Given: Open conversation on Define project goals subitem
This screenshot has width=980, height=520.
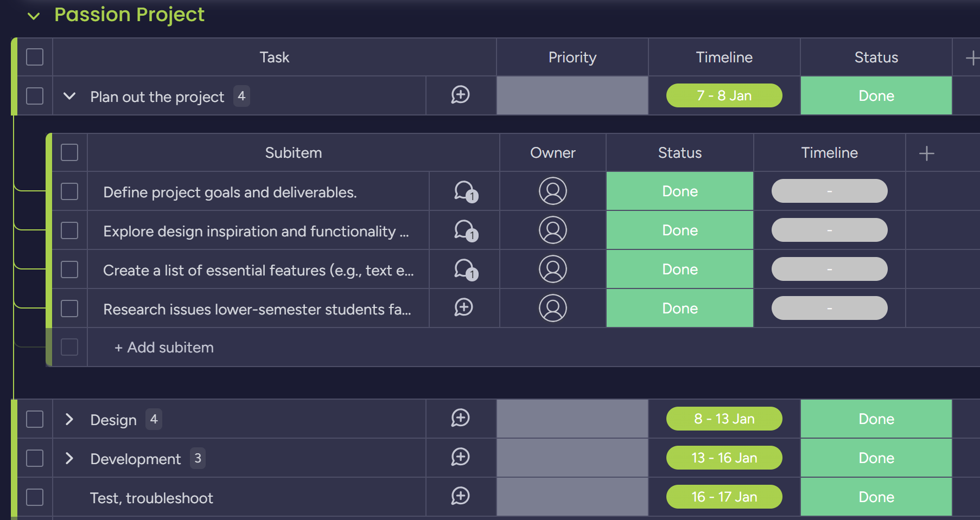Looking at the screenshot, I should 465,191.
